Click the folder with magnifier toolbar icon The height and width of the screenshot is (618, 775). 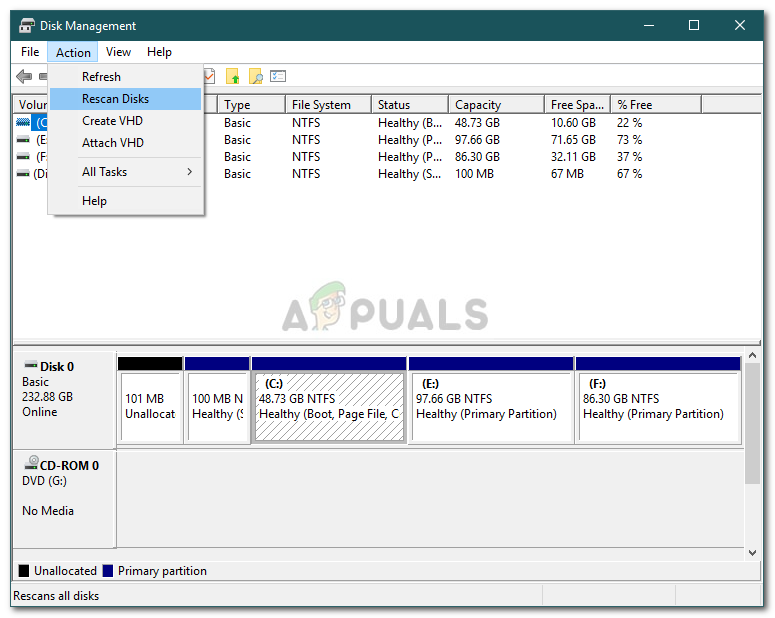coord(256,77)
